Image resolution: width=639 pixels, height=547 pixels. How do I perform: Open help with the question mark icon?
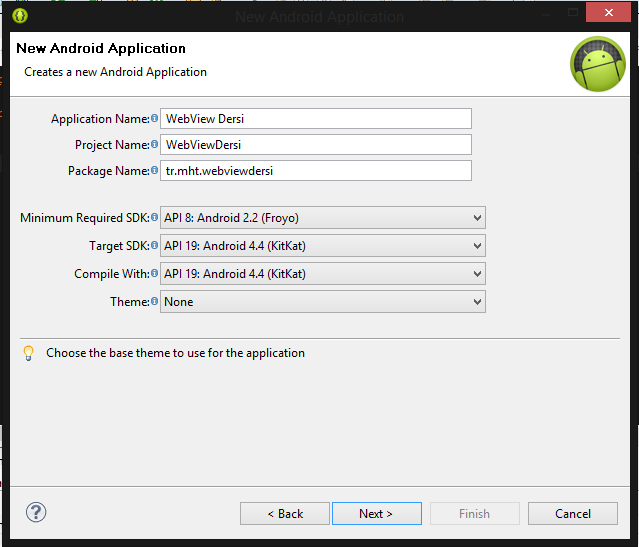(36, 512)
